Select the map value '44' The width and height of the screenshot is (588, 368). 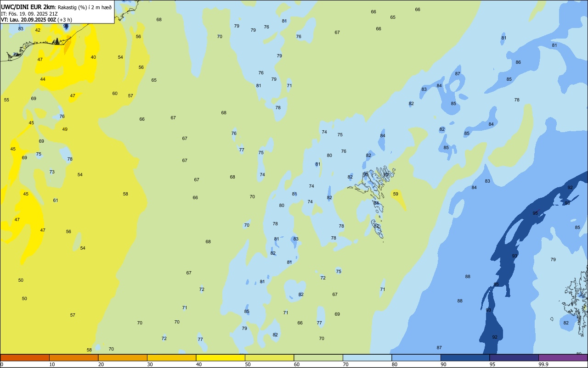43,79
